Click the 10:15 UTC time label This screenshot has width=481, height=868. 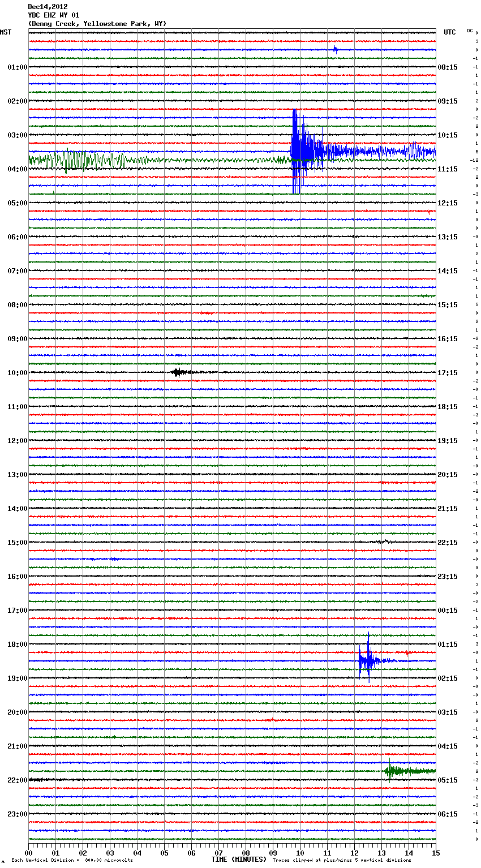point(448,135)
